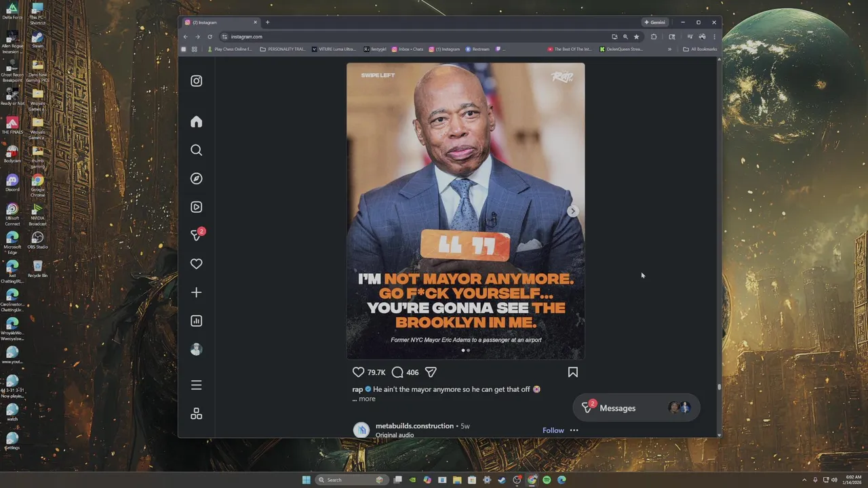Screen dimensions: 868x488
Task: Click the Eric Adams post image
Action: tap(465, 211)
